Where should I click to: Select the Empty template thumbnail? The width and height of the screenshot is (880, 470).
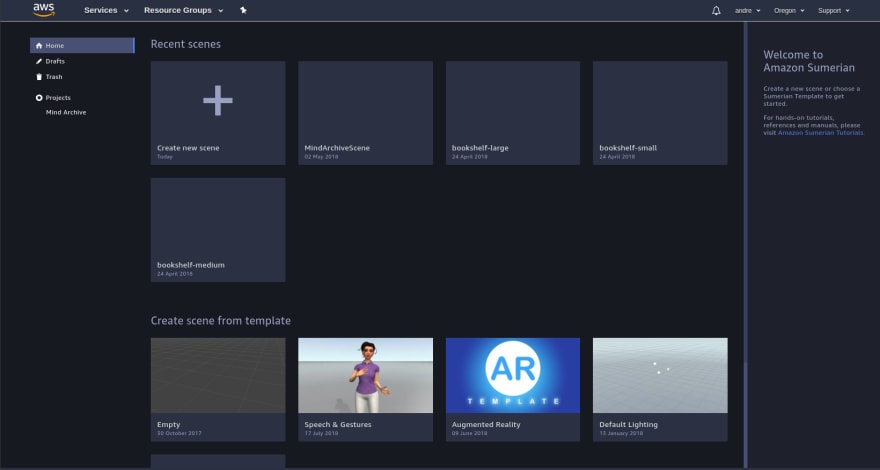click(x=218, y=375)
